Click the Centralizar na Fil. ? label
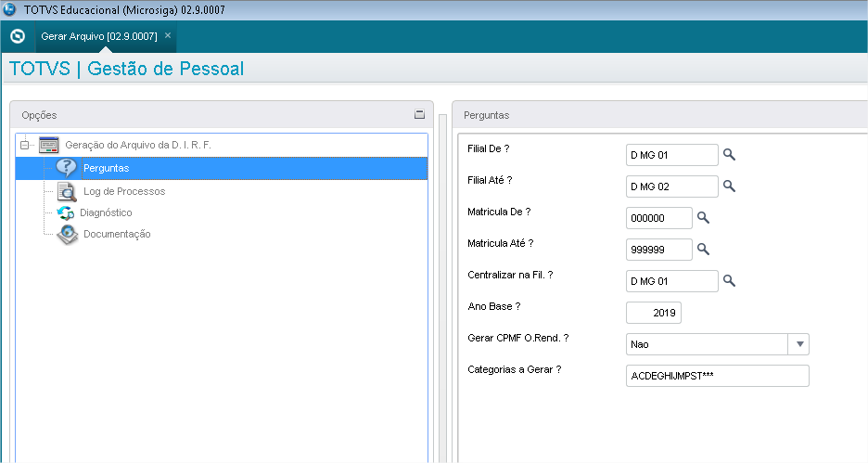This screenshot has width=868, height=463. (x=510, y=275)
